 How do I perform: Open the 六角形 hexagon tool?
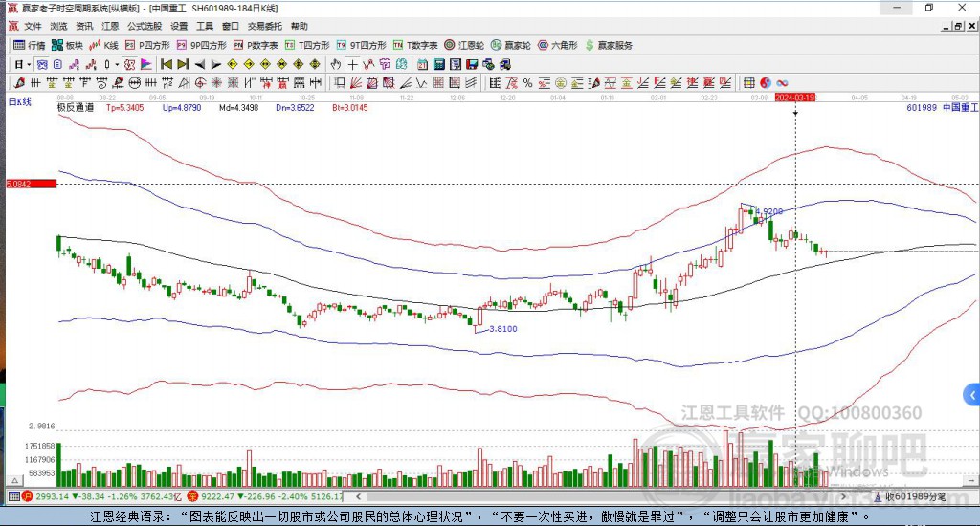[x=557, y=45]
